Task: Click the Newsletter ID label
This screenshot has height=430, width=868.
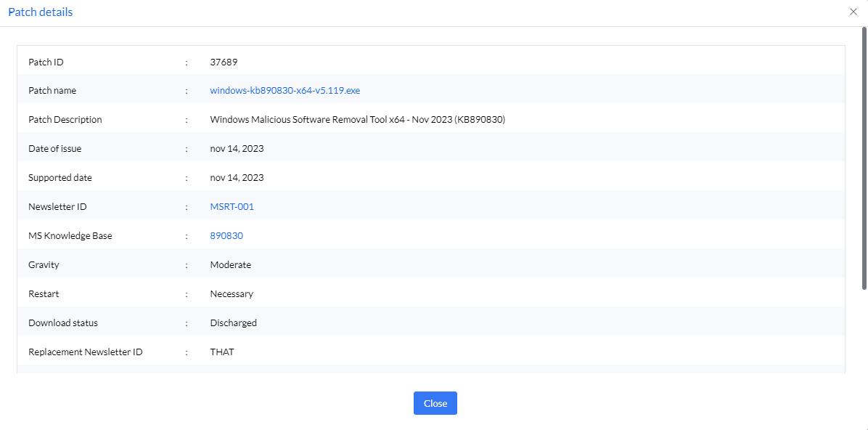Action: coord(57,207)
